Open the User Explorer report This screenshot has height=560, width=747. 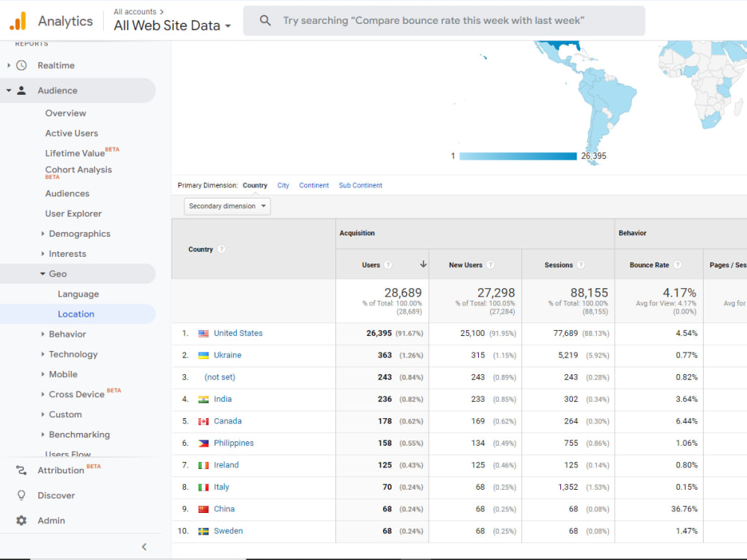point(73,214)
